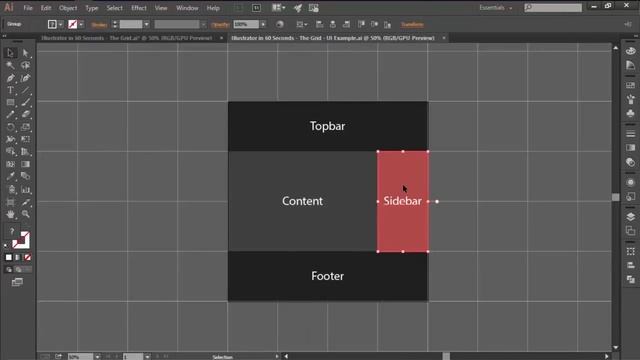640x360 pixels.
Task: Click the orange Stroke label link
Action: coord(99,24)
